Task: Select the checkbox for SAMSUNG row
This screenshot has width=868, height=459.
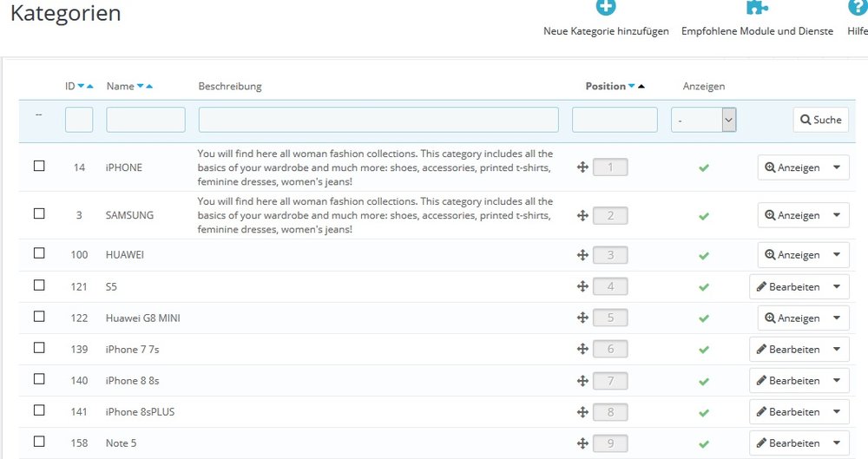Action: pos(39,213)
